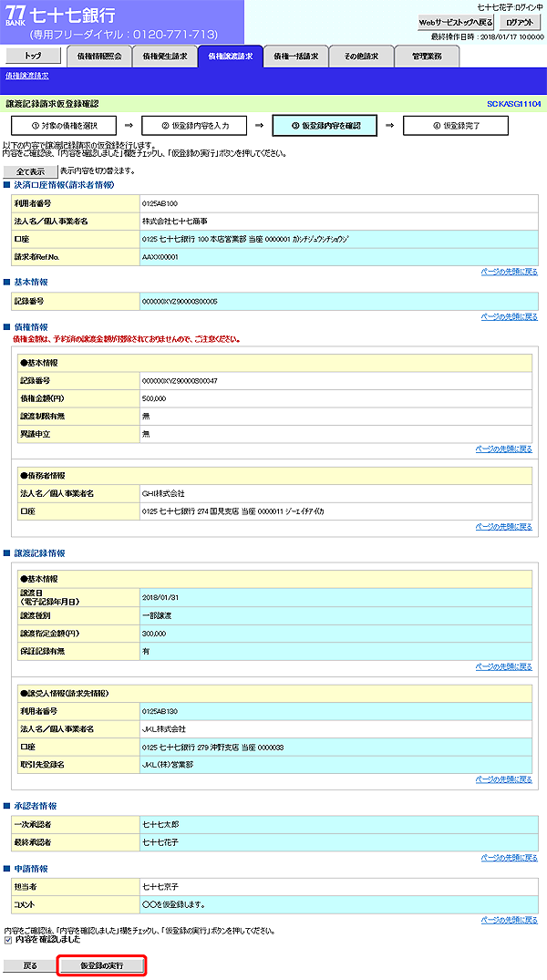Click step ① 対象の債権を選択
Viewport: 547px width, 980px height.
click(63, 126)
